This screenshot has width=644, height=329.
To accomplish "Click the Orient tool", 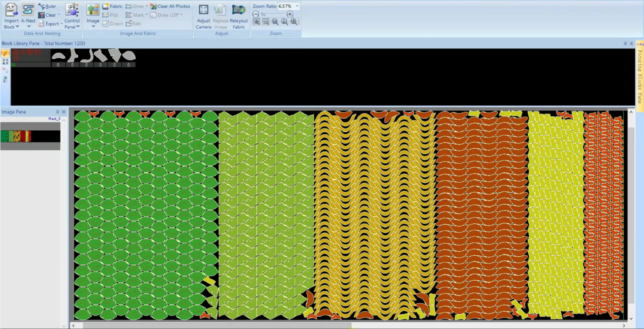I will [x=113, y=23].
